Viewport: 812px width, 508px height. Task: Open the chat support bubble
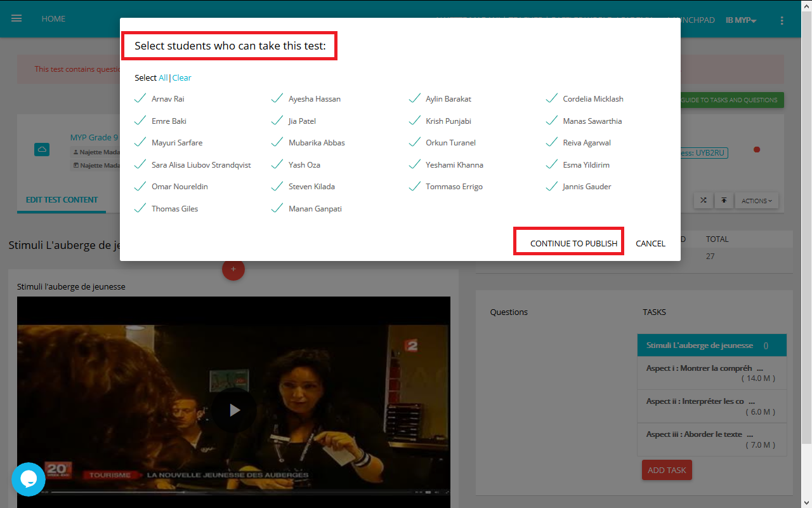pyautogui.click(x=29, y=479)
